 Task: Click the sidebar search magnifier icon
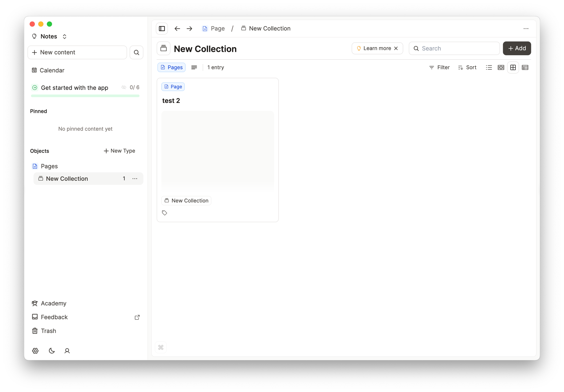(x=136, y=52)
